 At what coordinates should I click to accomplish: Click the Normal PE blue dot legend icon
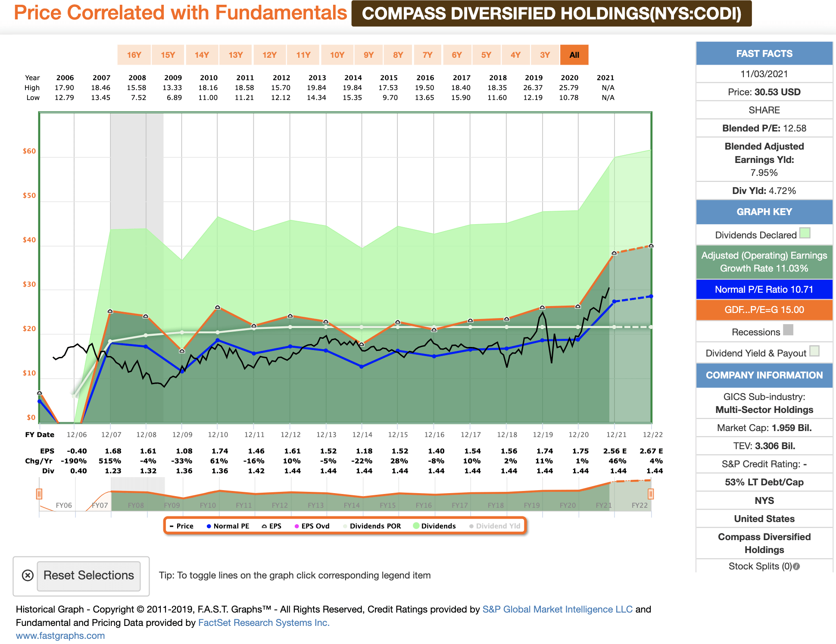(209, 526)
